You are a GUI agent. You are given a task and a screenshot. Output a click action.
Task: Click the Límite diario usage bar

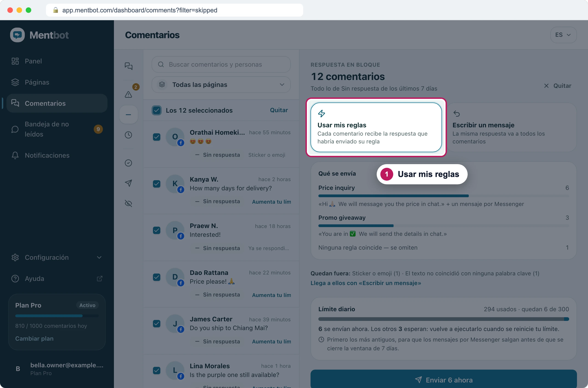[x=443, y=319]
